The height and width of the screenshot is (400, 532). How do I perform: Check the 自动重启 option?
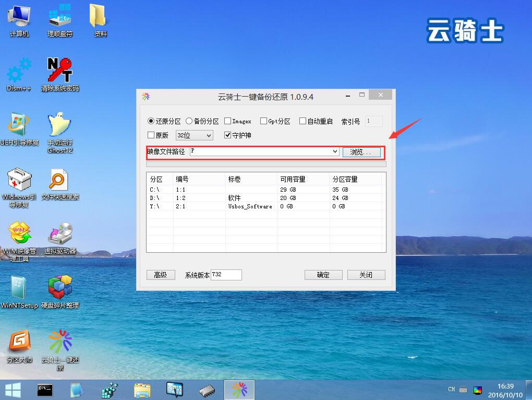[301, 121]
